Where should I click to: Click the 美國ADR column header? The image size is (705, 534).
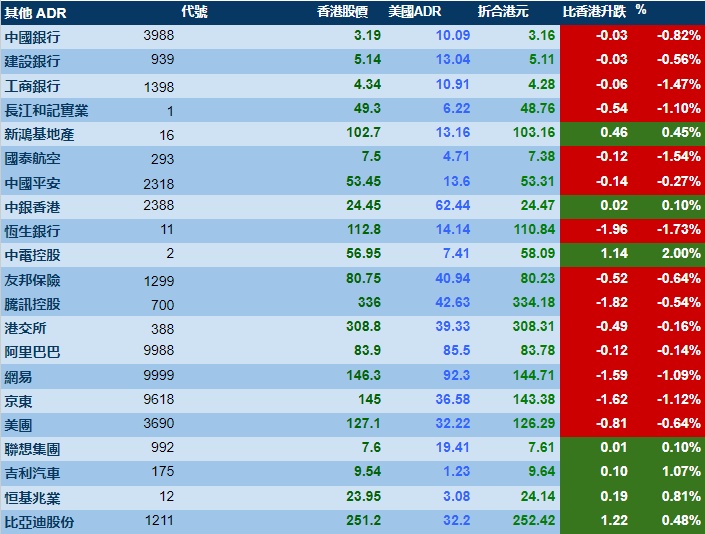pyautogui.click(x=415, y=12)
